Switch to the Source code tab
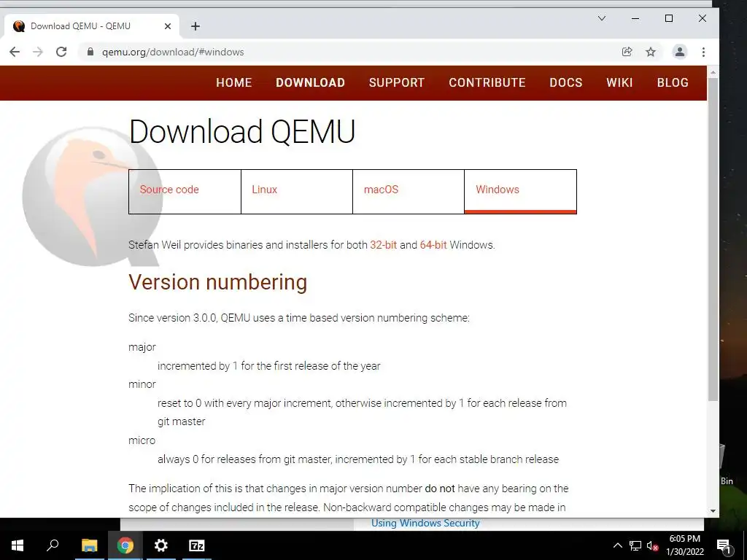 pos(185,192)
